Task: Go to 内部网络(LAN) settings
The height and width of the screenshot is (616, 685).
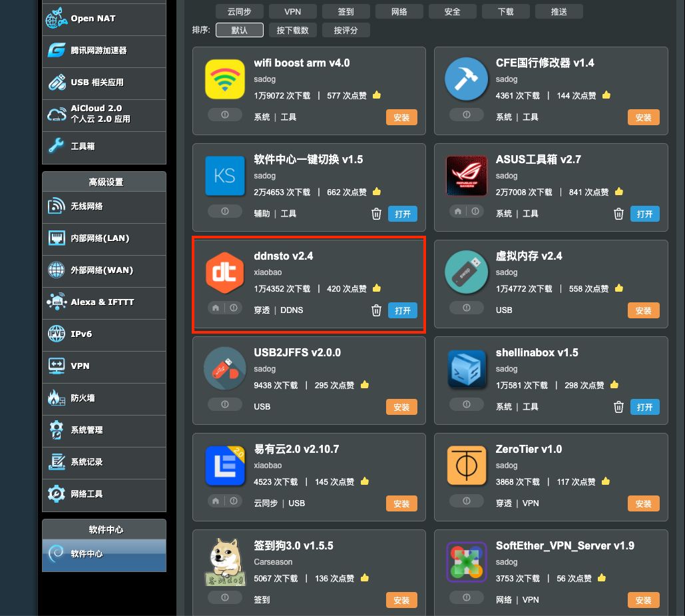Action: [x=104, y=238]
